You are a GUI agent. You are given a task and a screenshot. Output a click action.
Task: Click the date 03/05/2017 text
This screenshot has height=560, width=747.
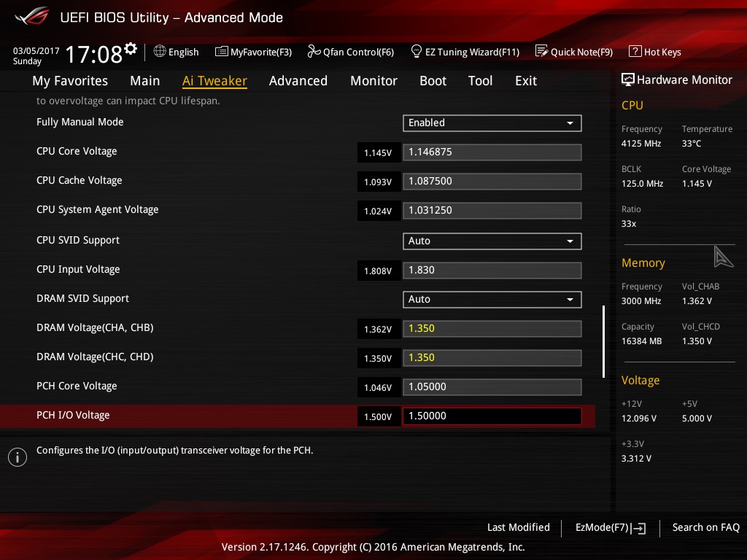(x=36, y=50)
